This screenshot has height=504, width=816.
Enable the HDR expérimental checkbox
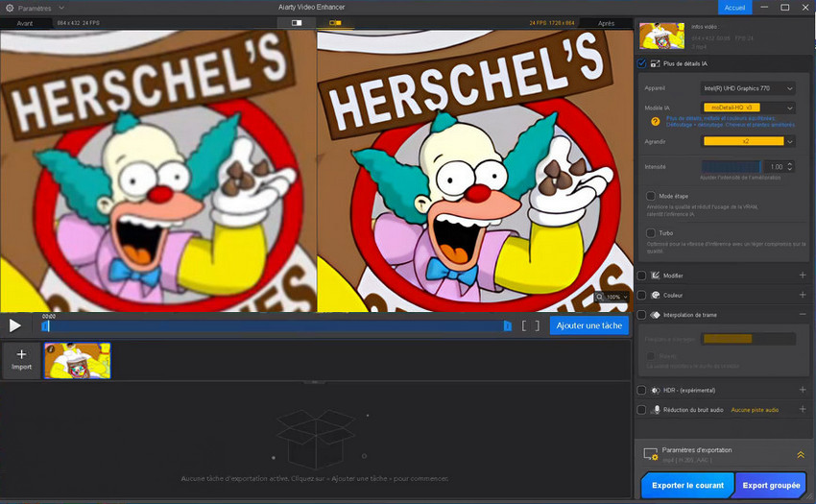pos(641,390)
